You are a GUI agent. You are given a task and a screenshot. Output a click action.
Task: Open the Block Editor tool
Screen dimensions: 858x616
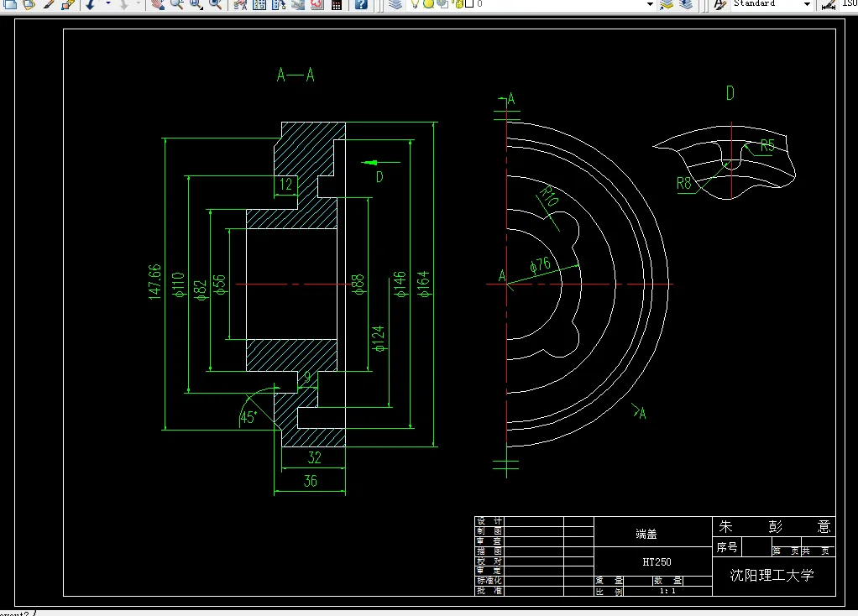coord(68,4)
